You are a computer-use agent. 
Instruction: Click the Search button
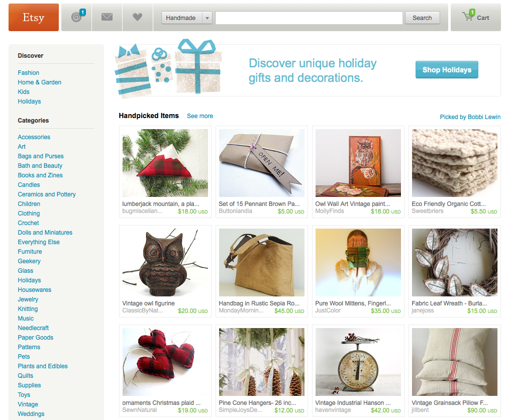click(x=422, y=18)
